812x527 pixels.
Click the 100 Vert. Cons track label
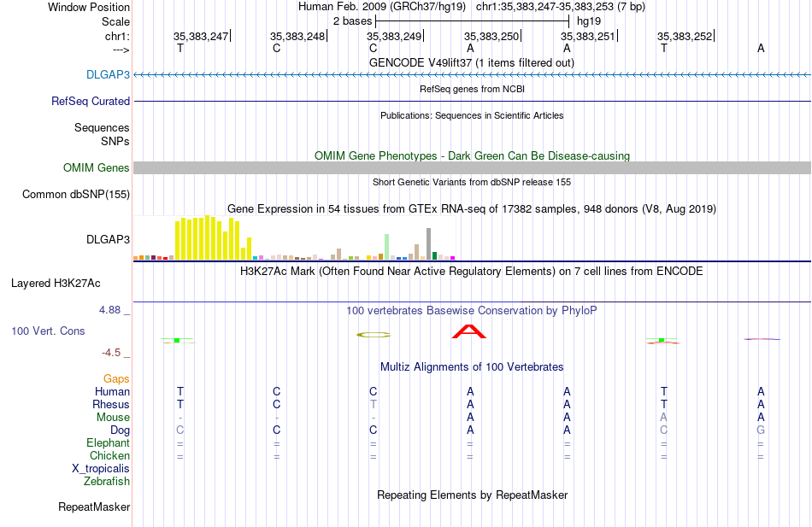48,331
